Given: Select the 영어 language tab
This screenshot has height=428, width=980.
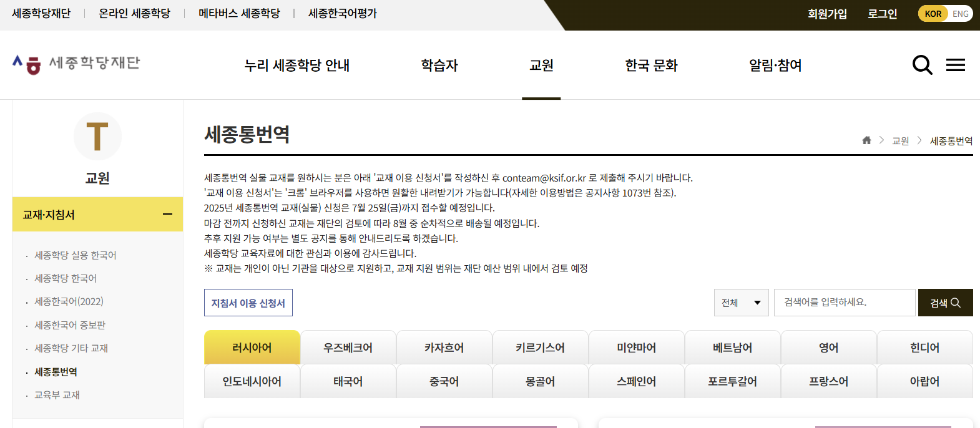Looking at the screenshot, I should [829, 348].
